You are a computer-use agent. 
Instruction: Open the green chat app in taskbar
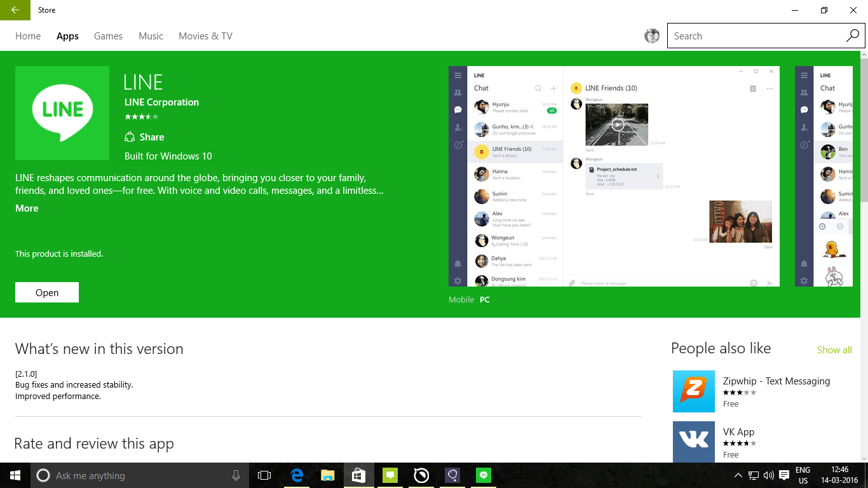pyautogui.click(x=390, y=475)
